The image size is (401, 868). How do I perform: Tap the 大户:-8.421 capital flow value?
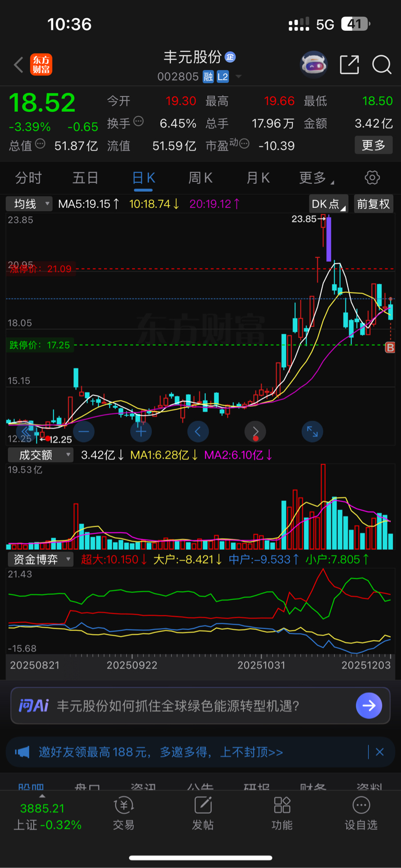tap(187, 559)
